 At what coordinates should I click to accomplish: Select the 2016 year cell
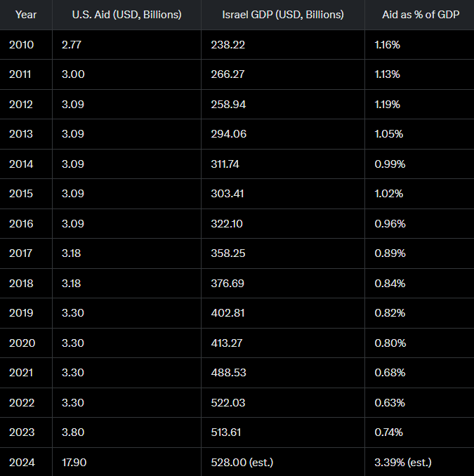21,224
